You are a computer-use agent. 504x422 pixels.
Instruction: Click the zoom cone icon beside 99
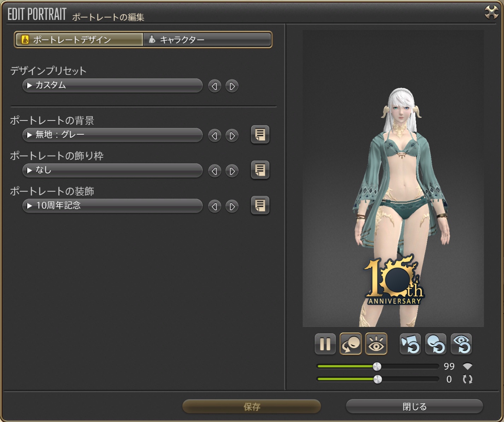pos(468,367)
